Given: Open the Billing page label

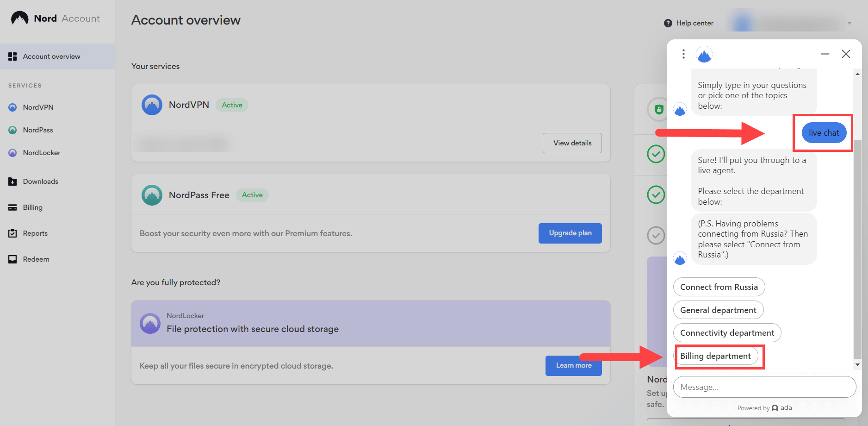Looking at the screenshot, I should click(33, 207).
